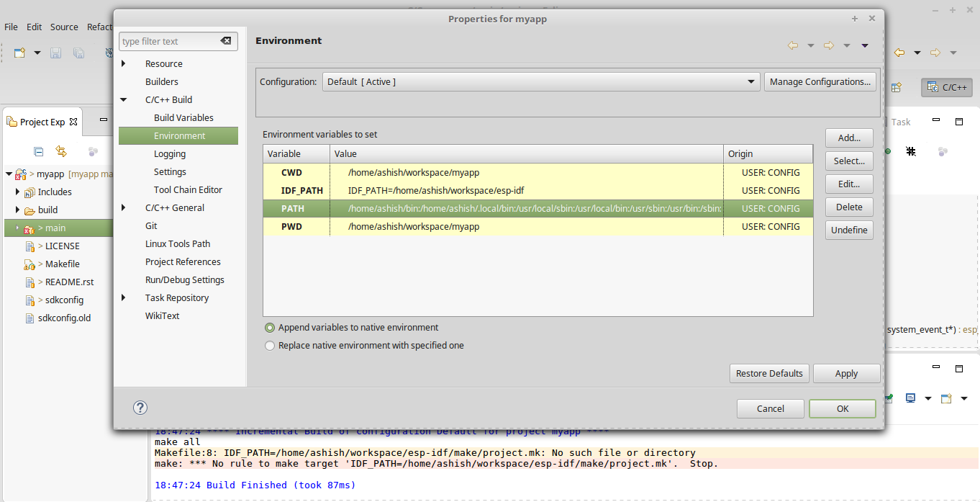
Task: Open the Source menu
Action: coord(64,27)
